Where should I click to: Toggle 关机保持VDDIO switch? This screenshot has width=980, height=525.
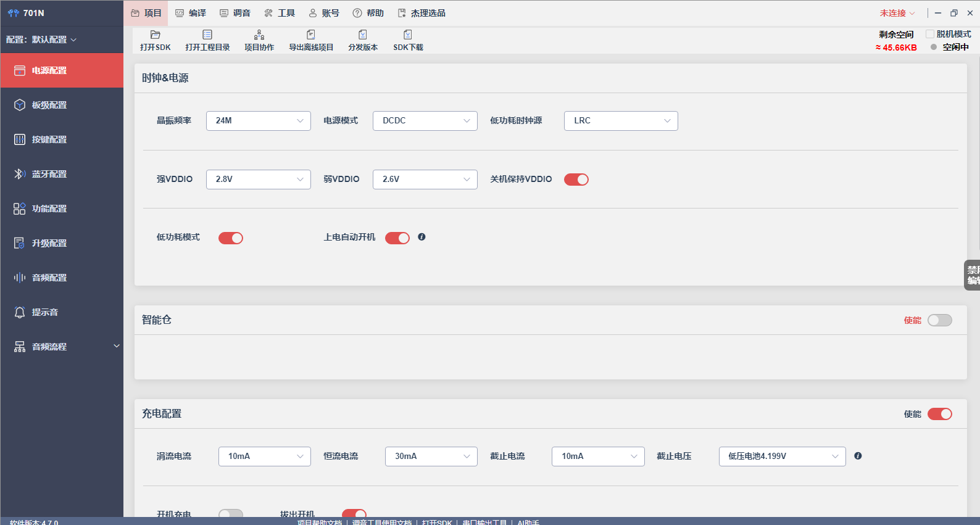click(x=576, y=180)
